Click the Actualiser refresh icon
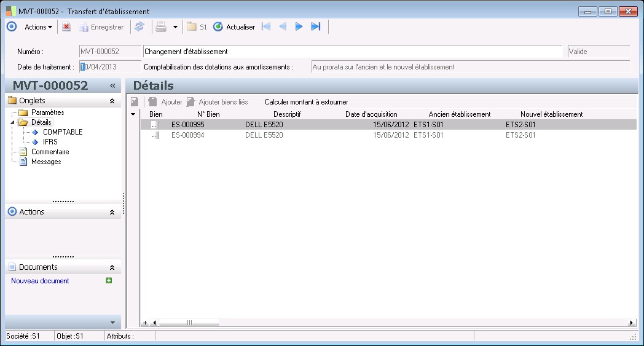 tap(218, 27)
